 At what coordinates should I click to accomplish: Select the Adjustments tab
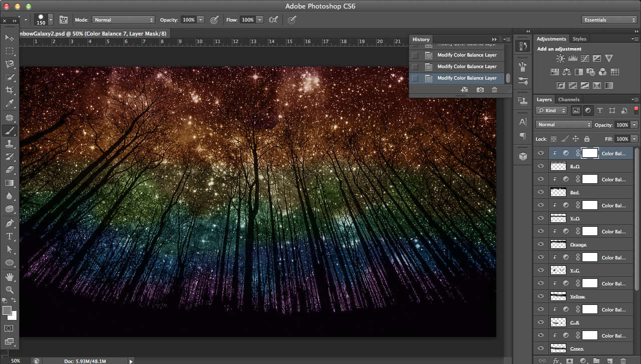tap(551, 39)
